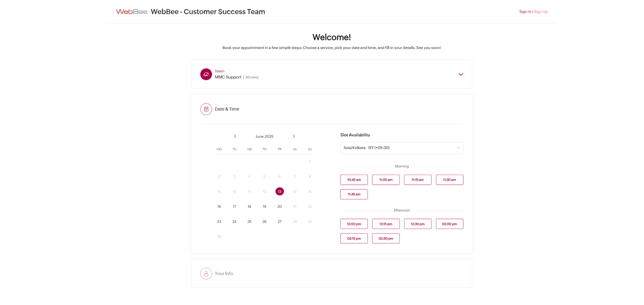Screen dimensions: 644x305
Task: Select the 02:15 pm slot
Action: point(354,238)
